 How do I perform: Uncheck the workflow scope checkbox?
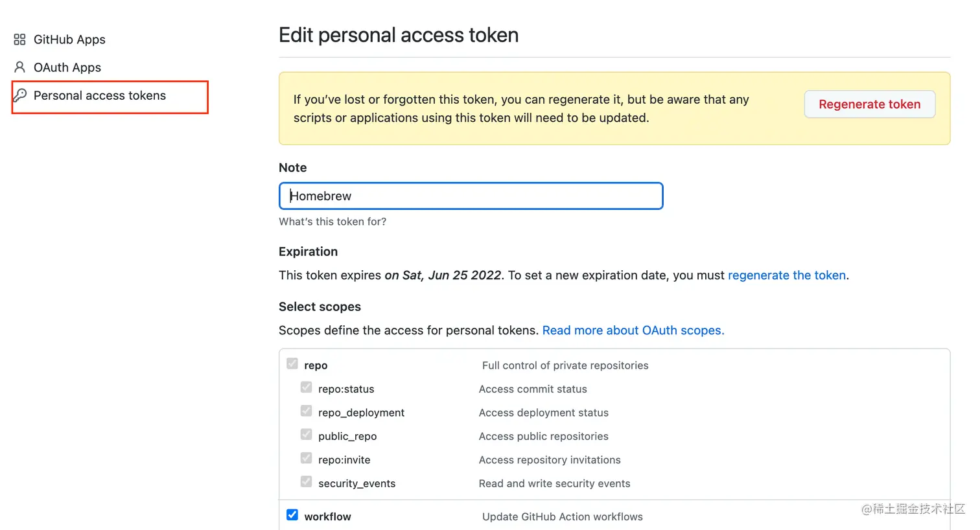pos(292,515)
